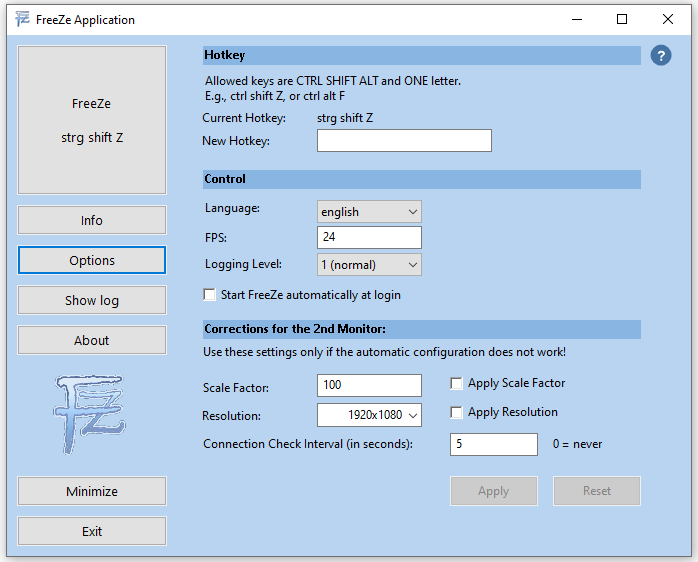Click the greyed-out Apply button
Viewport: 698px width, 562px height.
[x=494, y=491]
